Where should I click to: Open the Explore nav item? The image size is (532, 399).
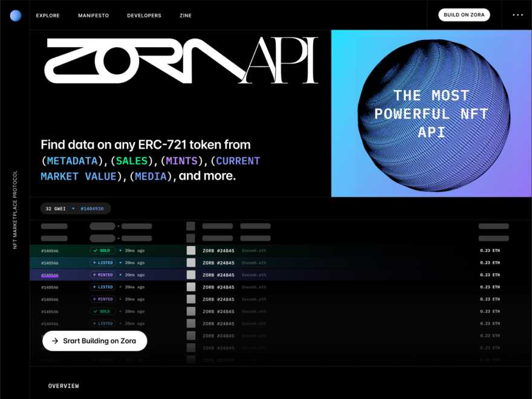pyautogui.click(x=48, y=16)
